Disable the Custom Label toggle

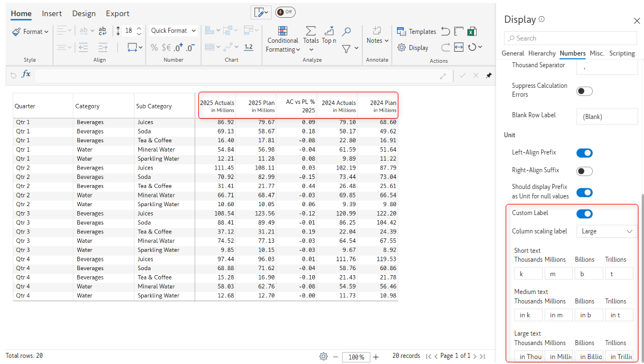(x=584, y=214)
